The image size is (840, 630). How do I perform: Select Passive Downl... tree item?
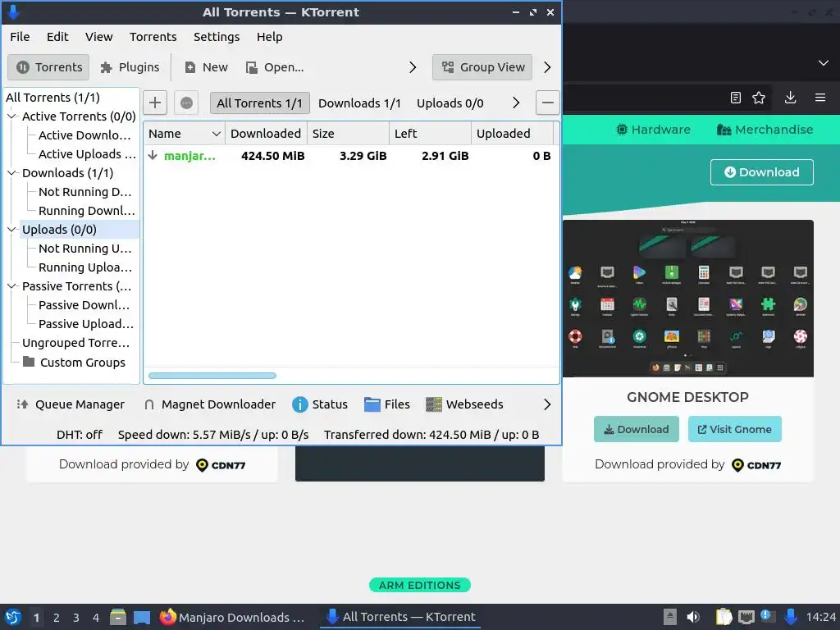[x=84, y=305]
